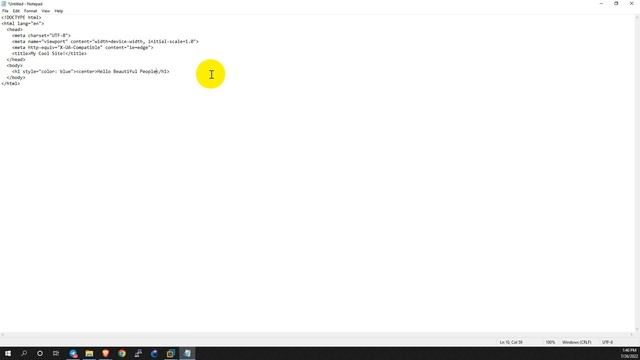Screen dimensions: 640x360
Task: Minimize the Notepad window
Action: pos(601,4)
